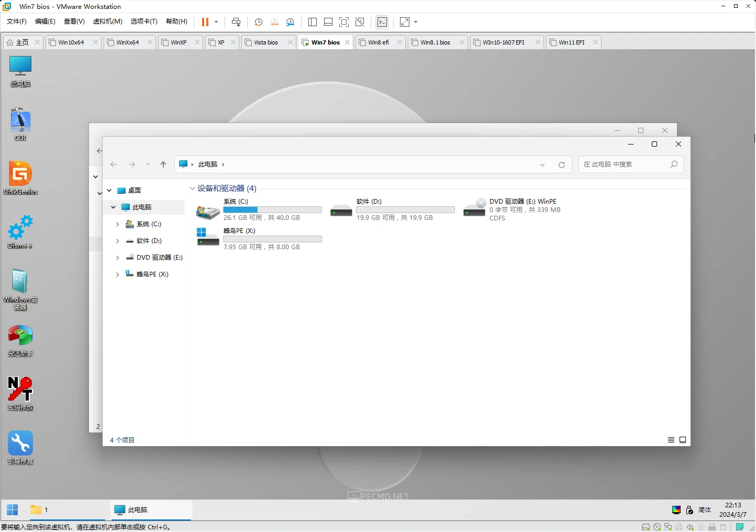Select the 蜂鸟PE (X:) drive icon in content pane
756x532 pixels.
208,237
